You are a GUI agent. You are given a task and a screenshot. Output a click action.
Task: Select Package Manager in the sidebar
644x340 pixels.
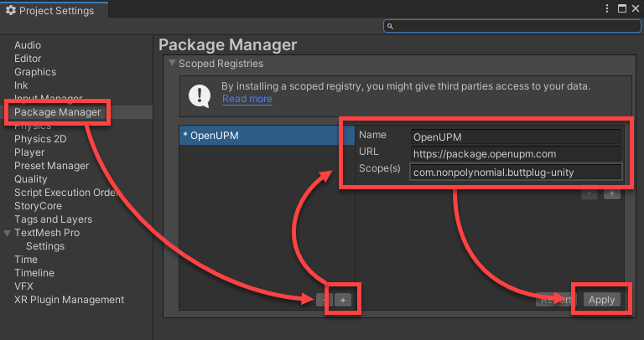(x=57, y=112)
